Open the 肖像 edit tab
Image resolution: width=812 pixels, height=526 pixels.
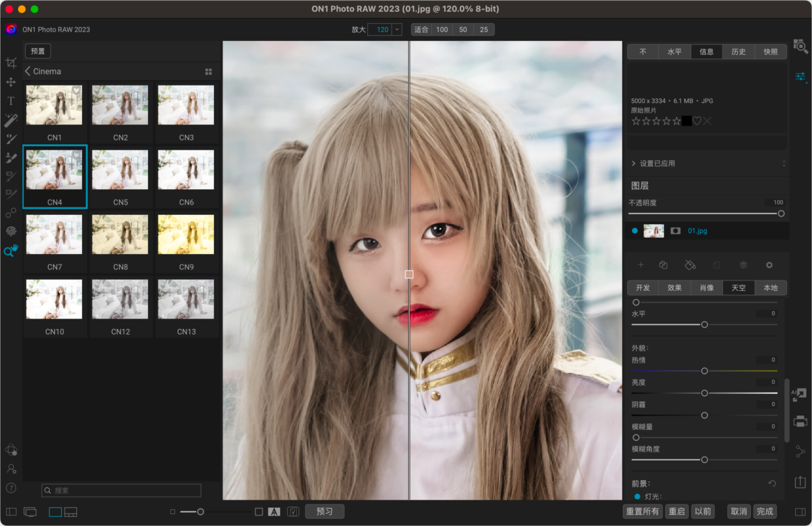[706, 287]
